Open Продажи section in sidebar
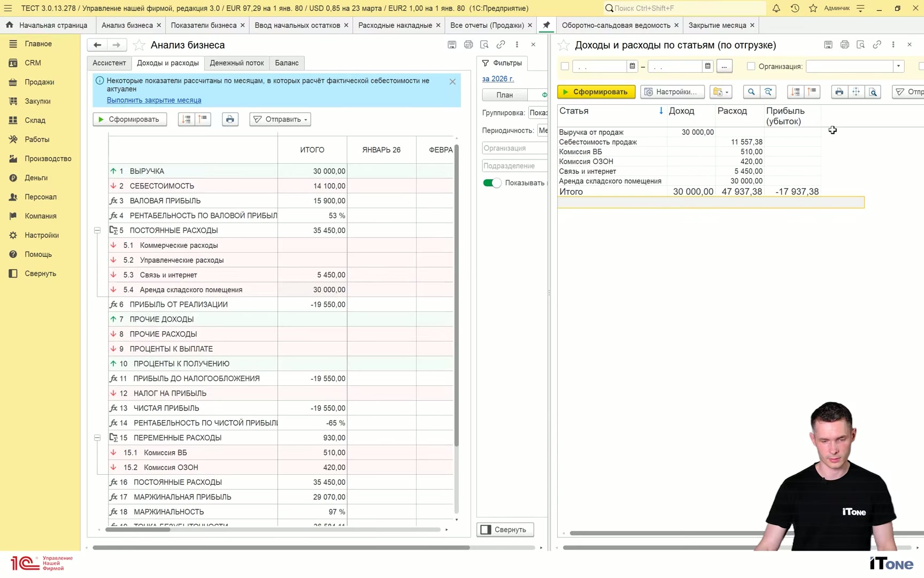The width and height of the screenshot is (924, 578). click(40, 82)
